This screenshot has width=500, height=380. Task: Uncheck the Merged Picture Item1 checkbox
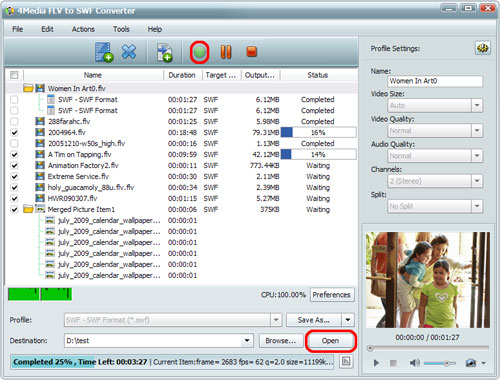(x=14, y=209)
